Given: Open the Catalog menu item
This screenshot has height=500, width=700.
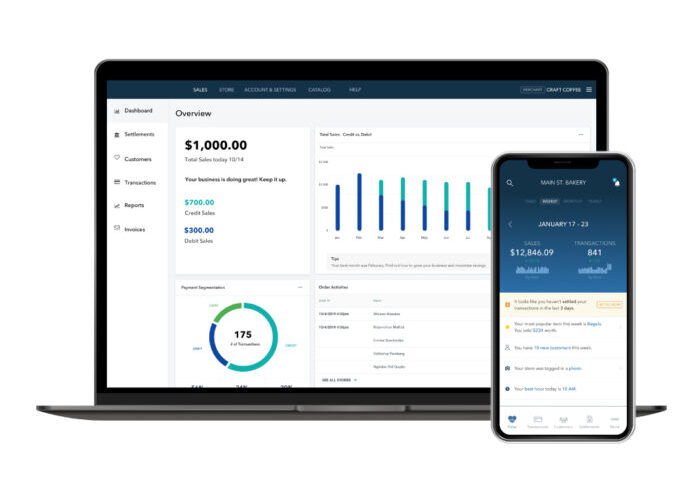Looking at the screenshot, I should point(319,90).
